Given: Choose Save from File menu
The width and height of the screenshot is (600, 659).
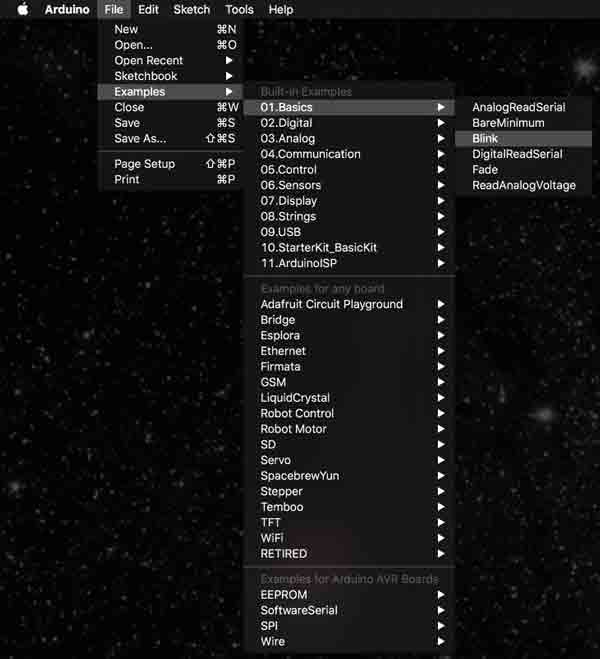Looking at the screenshot, I should (x=170, y=123).
